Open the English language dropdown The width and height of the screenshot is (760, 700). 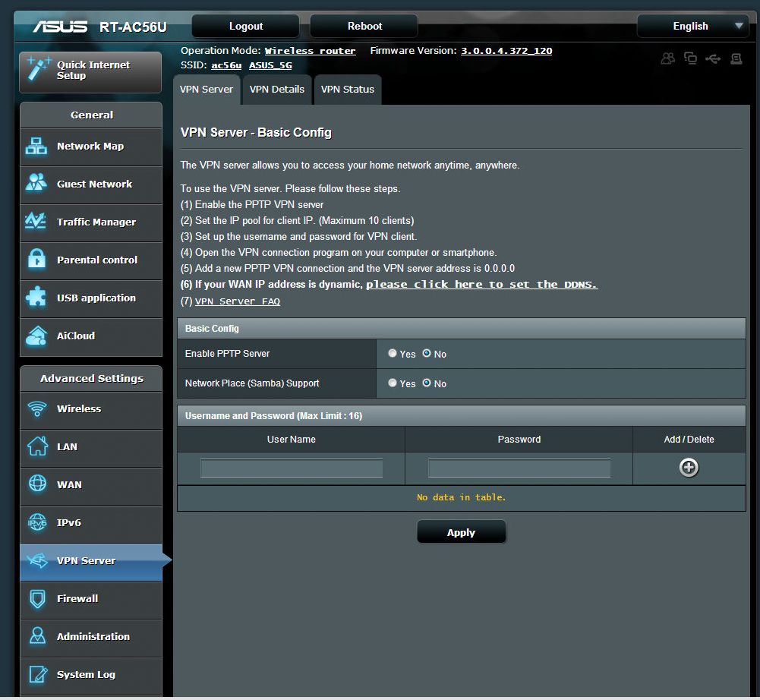tap(693, 26)
